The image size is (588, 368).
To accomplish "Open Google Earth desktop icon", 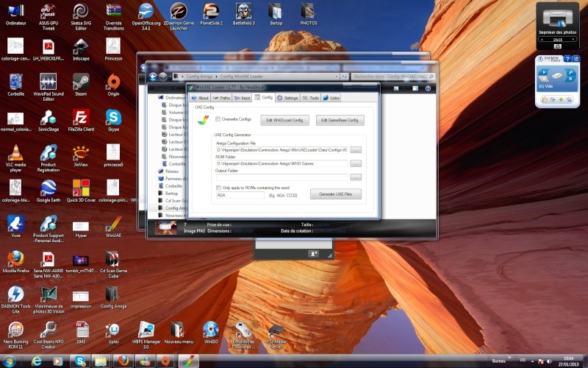I will coord(49,191).
